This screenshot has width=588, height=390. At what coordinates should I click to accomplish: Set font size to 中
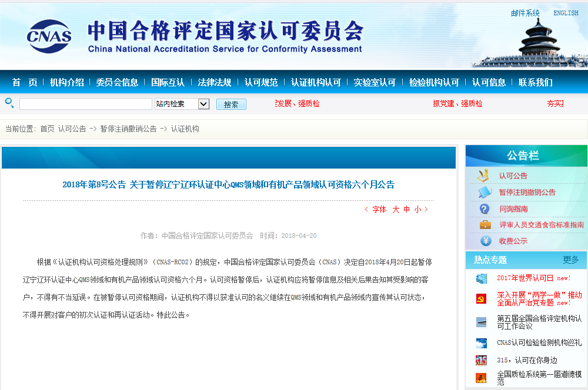(x=406, y=210)
